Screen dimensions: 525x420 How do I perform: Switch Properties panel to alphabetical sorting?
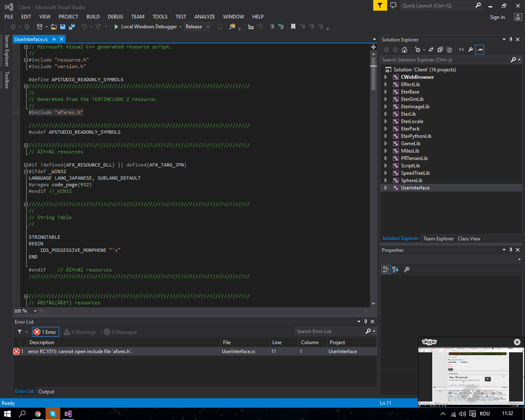click(395, 269)
